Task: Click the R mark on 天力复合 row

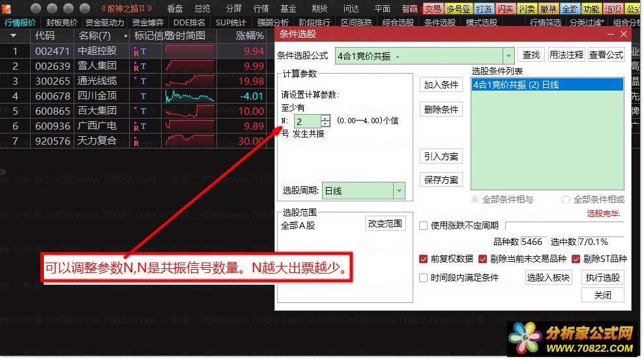Action: point(136,143)
